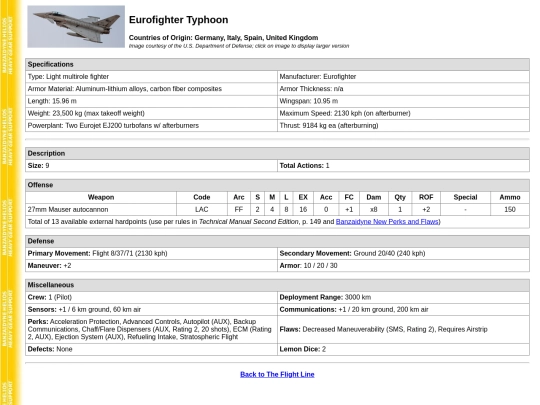Click the 150 ammo cell
540x405 pixels.
pos(510,209)
